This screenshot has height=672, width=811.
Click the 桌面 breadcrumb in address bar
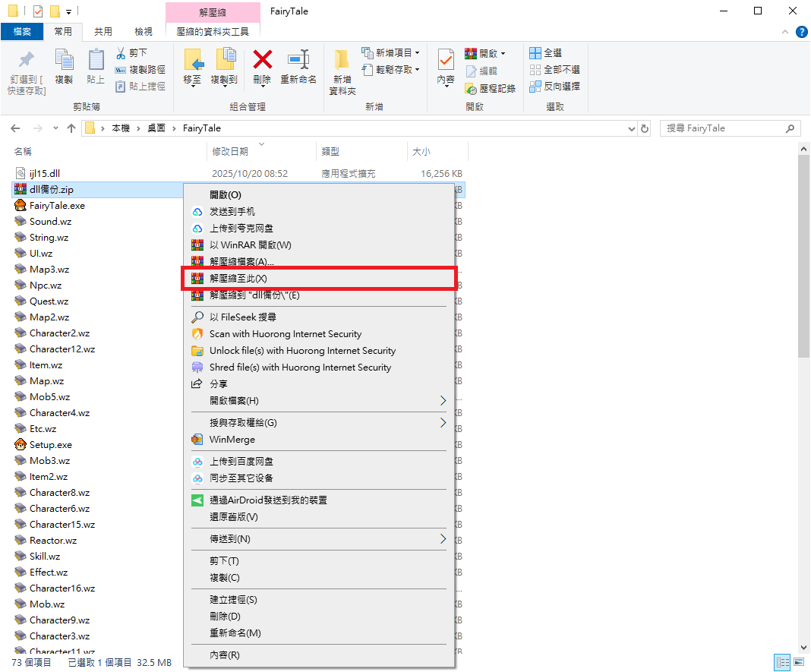tap(156, 129)
